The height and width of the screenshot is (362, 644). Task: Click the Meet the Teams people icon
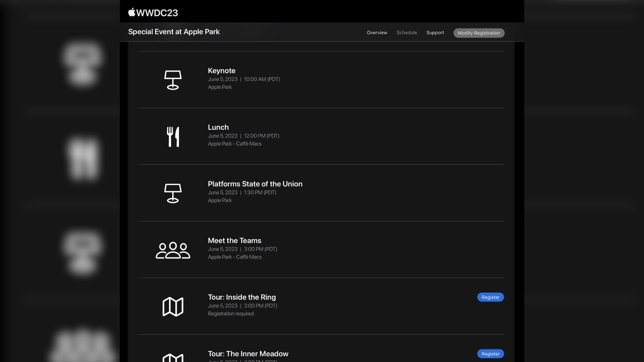(173, 250)
